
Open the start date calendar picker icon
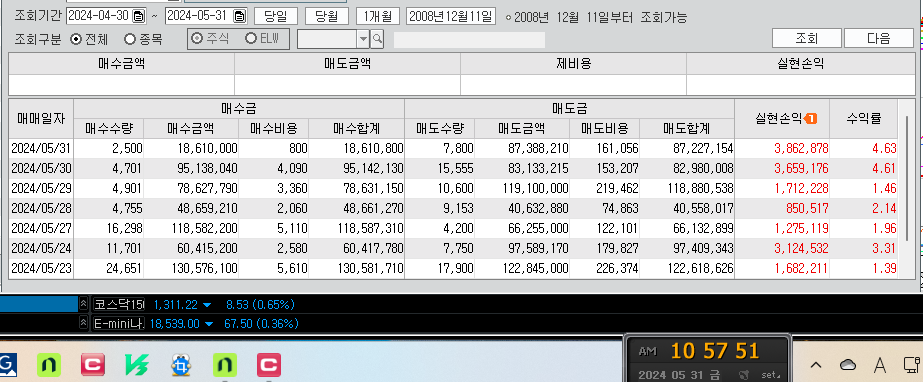[x=138, y=16]
